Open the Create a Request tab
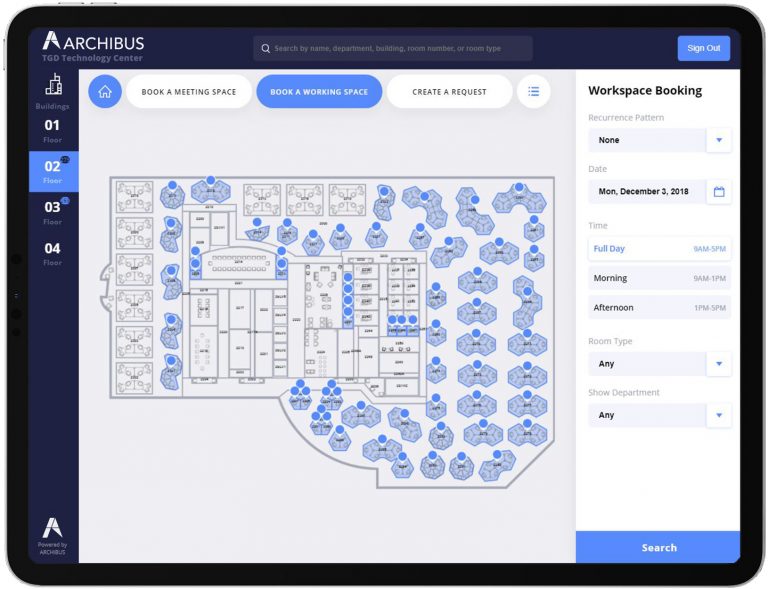The height and width of the screenshot is (589, 768). coord(449,92)
